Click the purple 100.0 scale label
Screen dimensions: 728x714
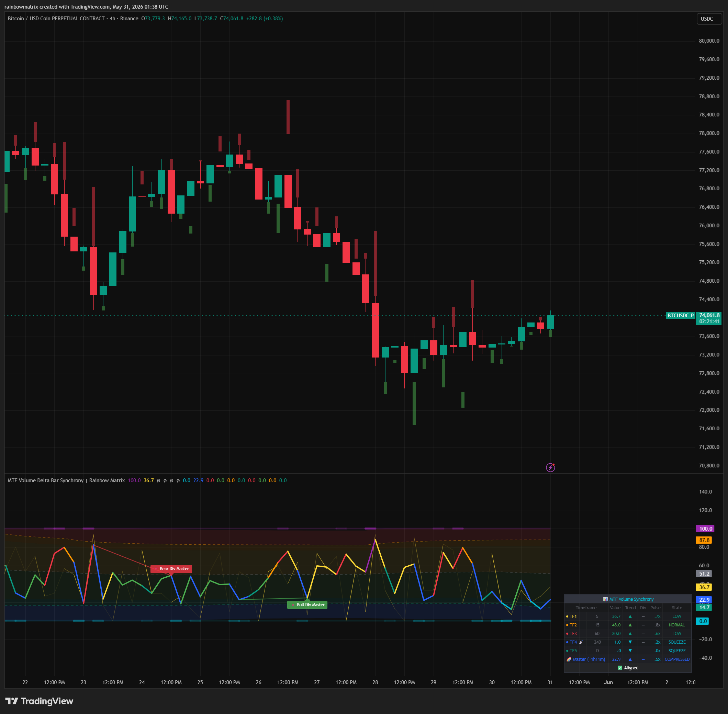coord(705,529)
